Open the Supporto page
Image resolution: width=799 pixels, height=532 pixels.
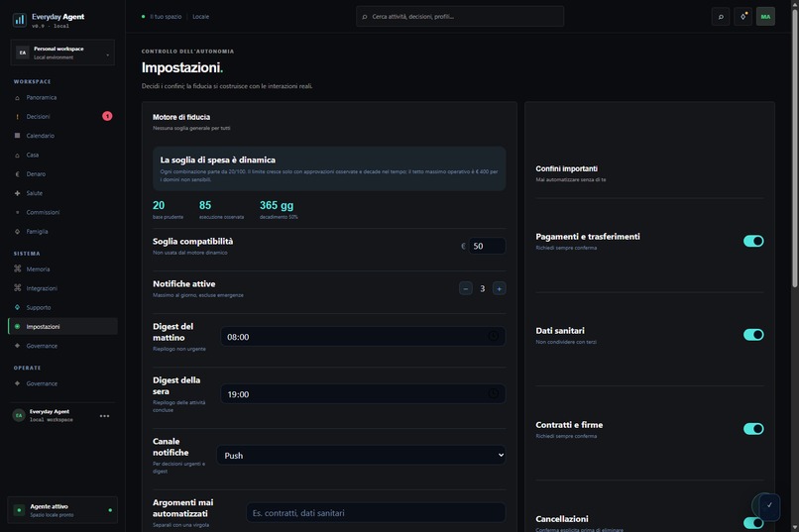click(62, 307)
